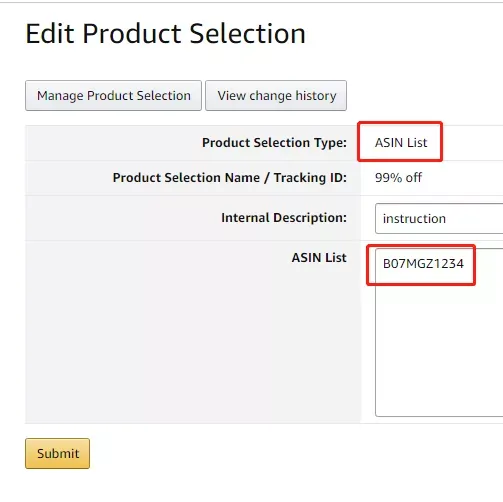Image resolution: width=503 pixels, height=502 pixels.
Task: Click the word Edit in page title
Action: [50, 34]
